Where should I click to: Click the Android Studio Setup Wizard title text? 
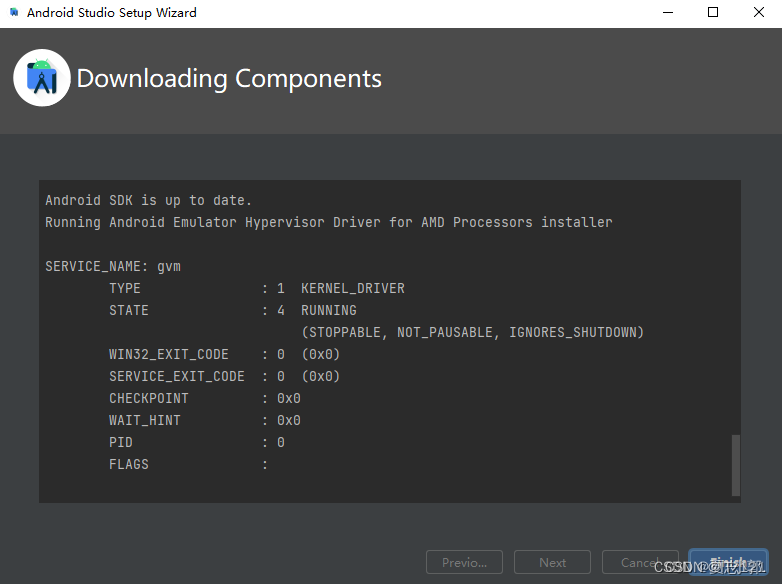tap(112, 12)
